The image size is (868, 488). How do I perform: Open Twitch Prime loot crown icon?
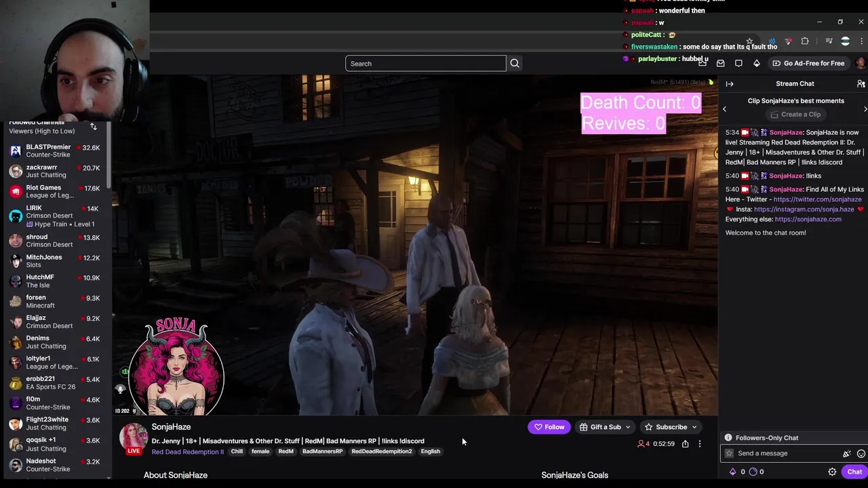[703, 63]
